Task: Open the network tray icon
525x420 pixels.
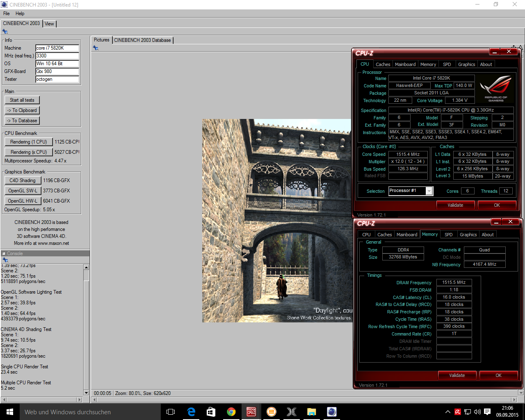Action: pyautogui.click(x=467, y=412)
